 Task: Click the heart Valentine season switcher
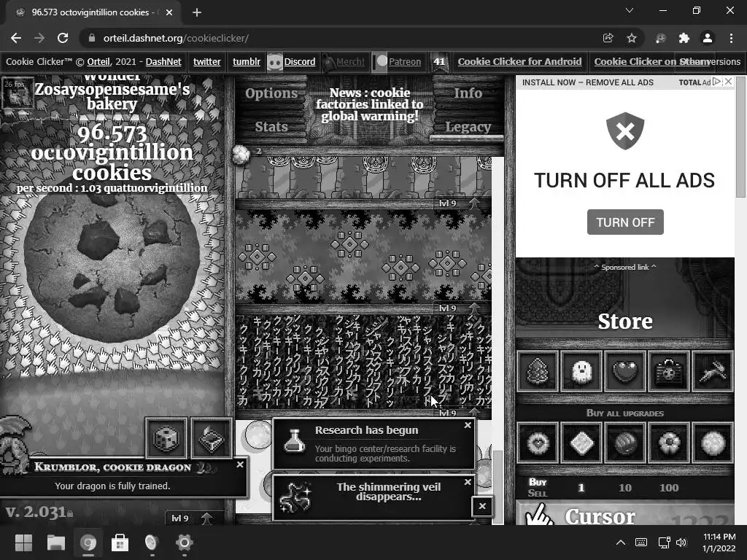(625, 371)
